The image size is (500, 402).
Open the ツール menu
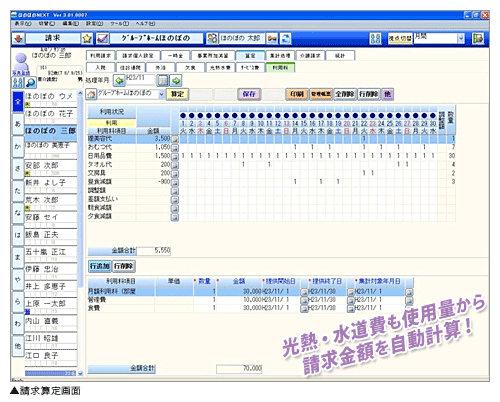coord(119,24)
